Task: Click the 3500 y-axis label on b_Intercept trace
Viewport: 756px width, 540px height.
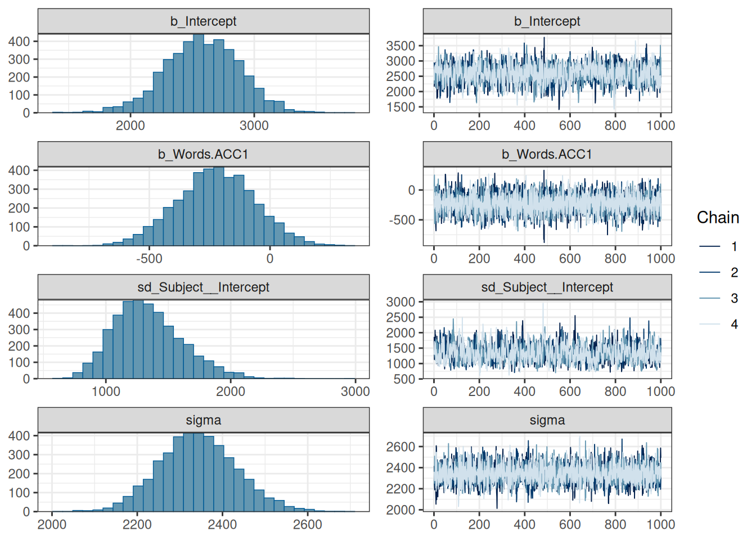Action: [400, 46]
